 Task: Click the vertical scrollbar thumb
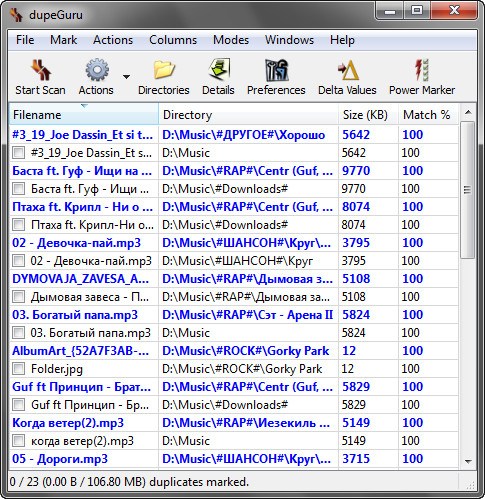[x=468, y=190]
